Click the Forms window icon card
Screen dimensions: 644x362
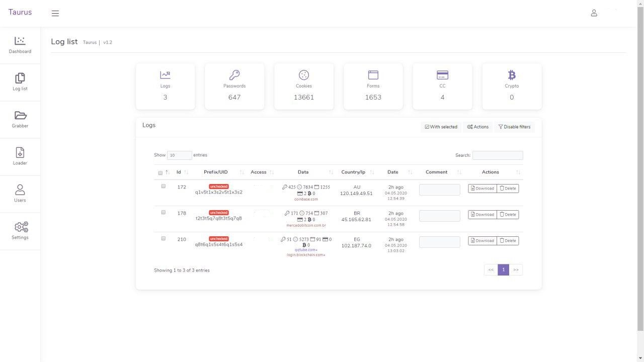pos(373,86)
